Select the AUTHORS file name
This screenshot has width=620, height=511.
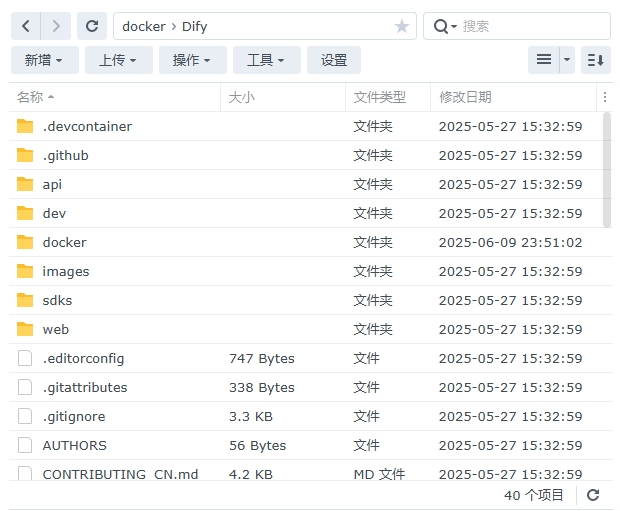point(75,445)
